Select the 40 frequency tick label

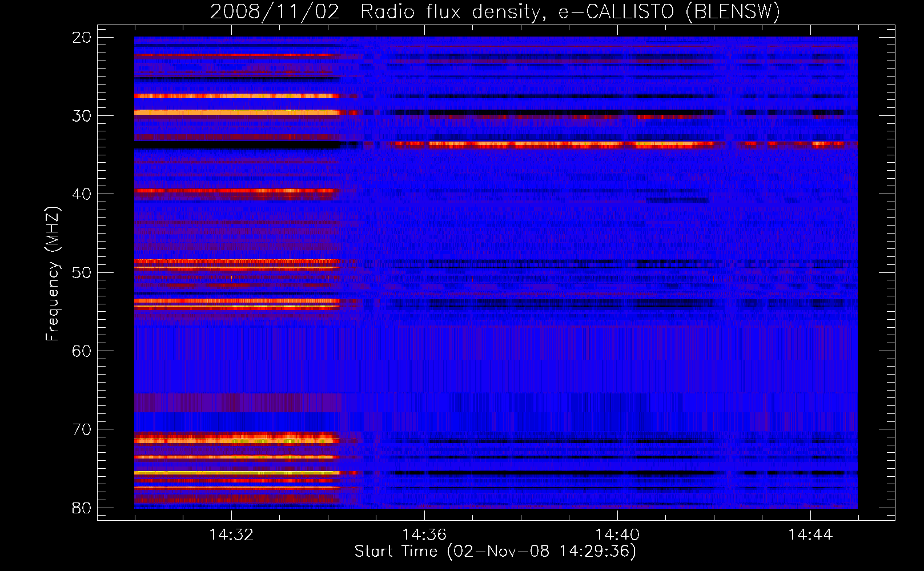click(x=82, y=194)
